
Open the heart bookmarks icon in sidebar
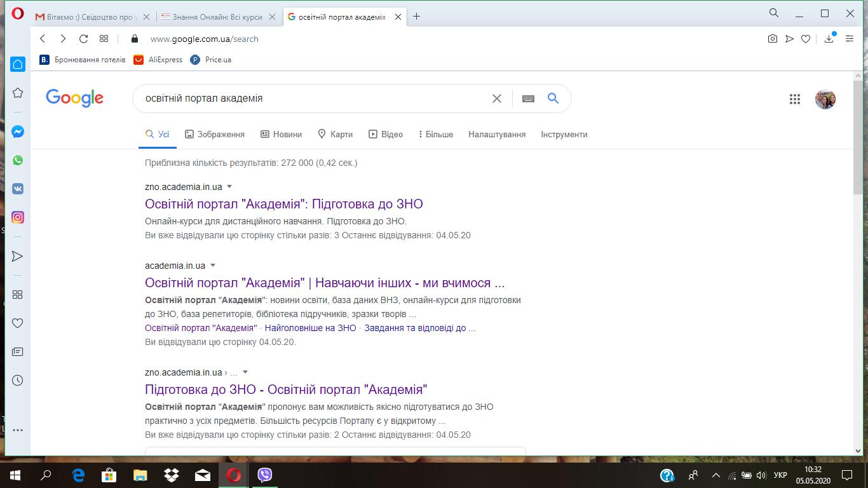point(18,323)
